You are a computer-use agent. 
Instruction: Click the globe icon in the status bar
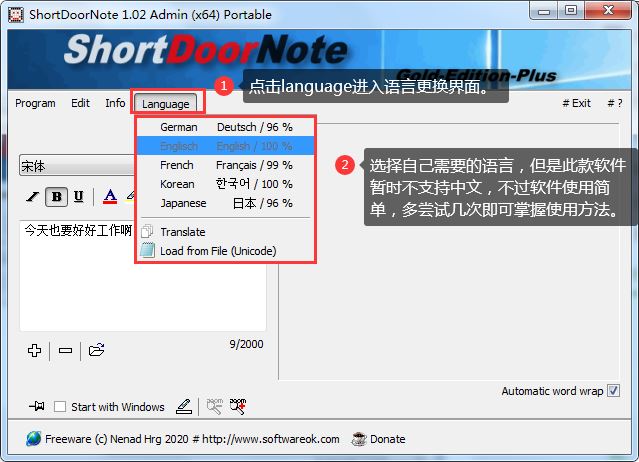[x=33, y=439]
